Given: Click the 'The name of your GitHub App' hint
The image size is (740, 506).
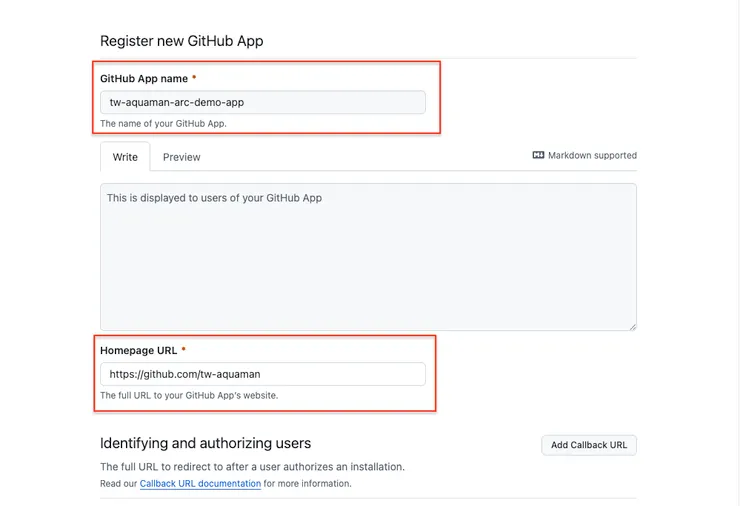Looking at the screenshot, I should coord(163,124).
